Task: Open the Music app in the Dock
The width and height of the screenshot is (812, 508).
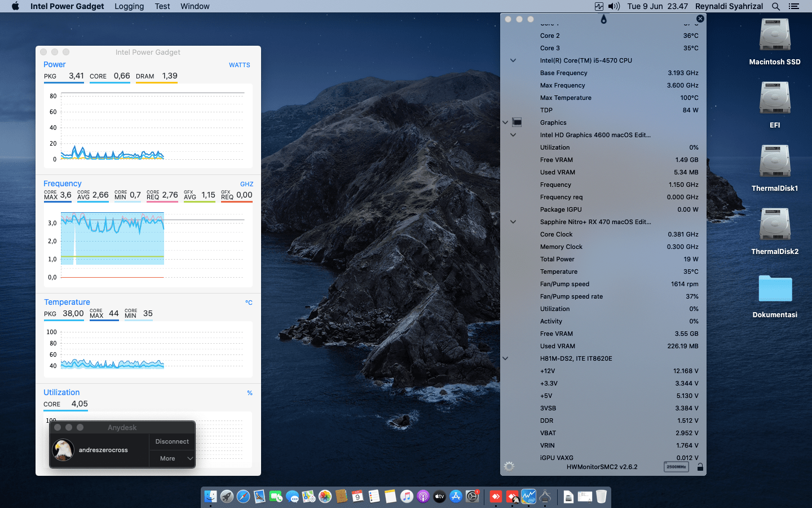Action: 407,496
